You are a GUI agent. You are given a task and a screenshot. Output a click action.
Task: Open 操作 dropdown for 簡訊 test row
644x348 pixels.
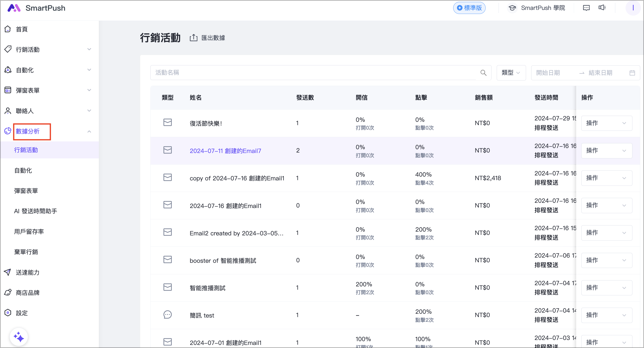606,315
